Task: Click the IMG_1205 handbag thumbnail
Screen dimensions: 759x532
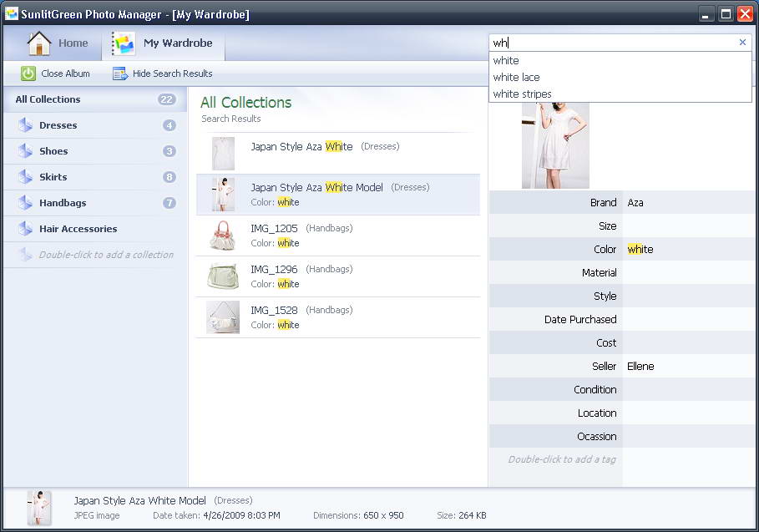Action: click(223, 236)
